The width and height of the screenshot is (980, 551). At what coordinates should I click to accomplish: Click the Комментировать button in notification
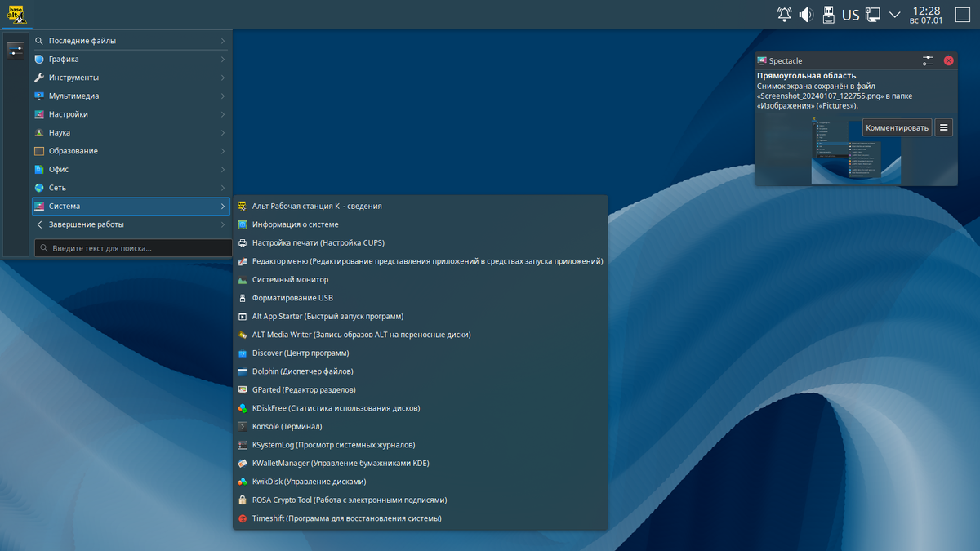[898, 127]
